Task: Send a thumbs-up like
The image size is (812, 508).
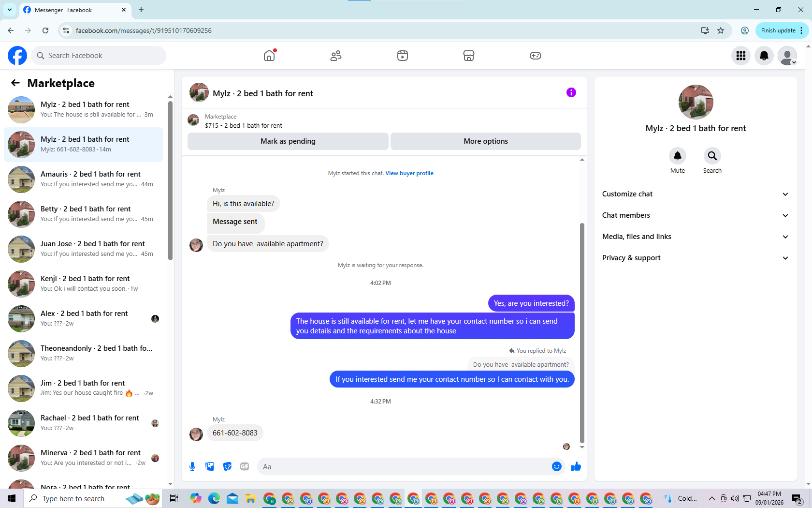Action: (576, 466)
